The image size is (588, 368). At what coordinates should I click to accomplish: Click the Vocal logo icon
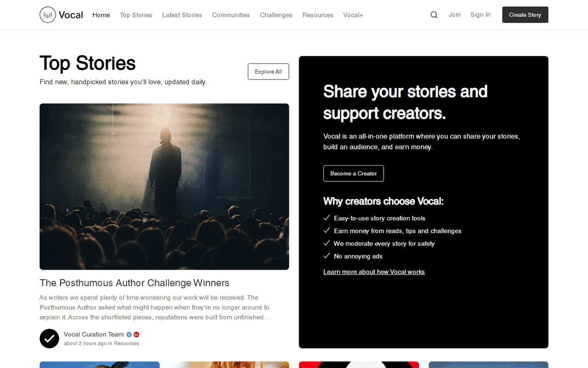tap(47, 15)
